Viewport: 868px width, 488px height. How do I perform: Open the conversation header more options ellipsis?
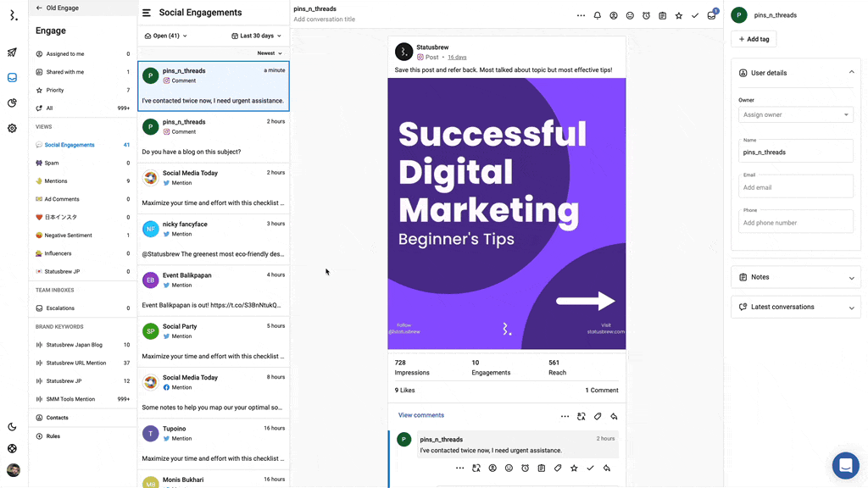coord(581,15)
